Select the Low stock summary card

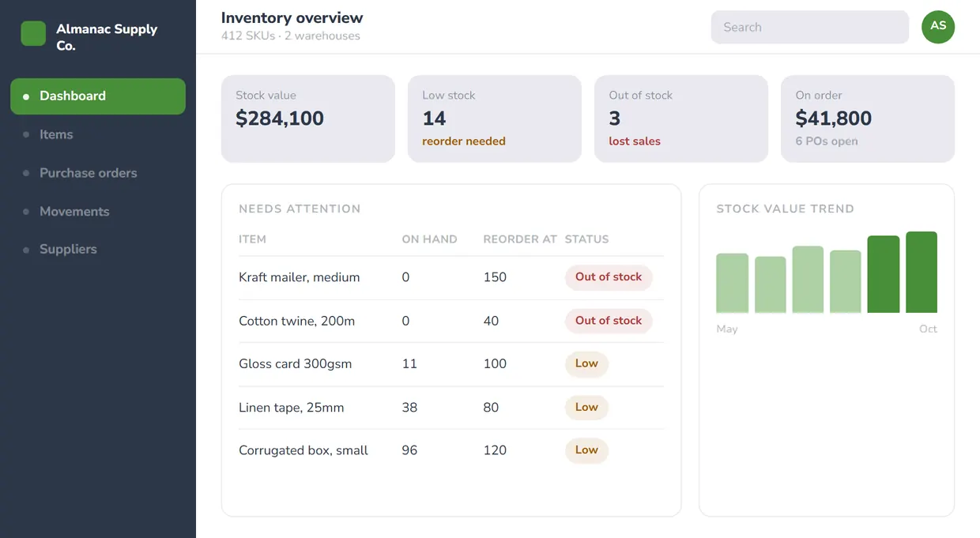point(495,119)
